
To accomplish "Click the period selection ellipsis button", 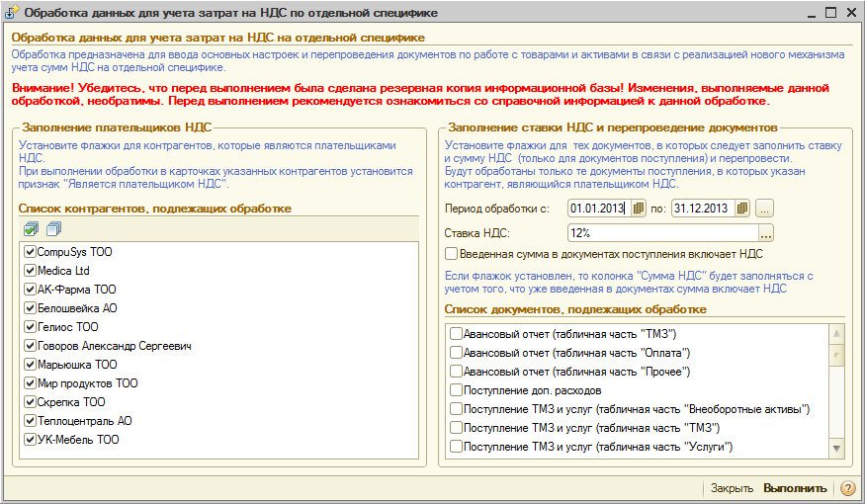I will (765, 208).
